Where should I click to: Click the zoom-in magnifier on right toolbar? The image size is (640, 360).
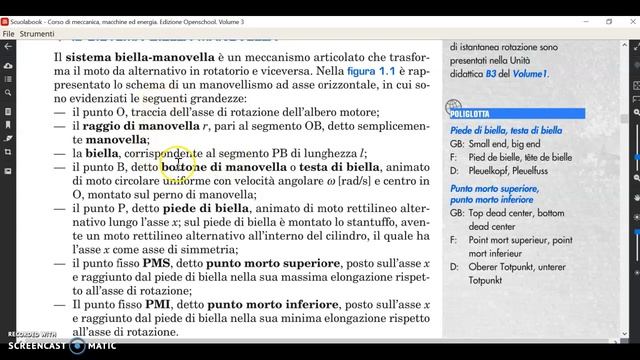point(637,112)
